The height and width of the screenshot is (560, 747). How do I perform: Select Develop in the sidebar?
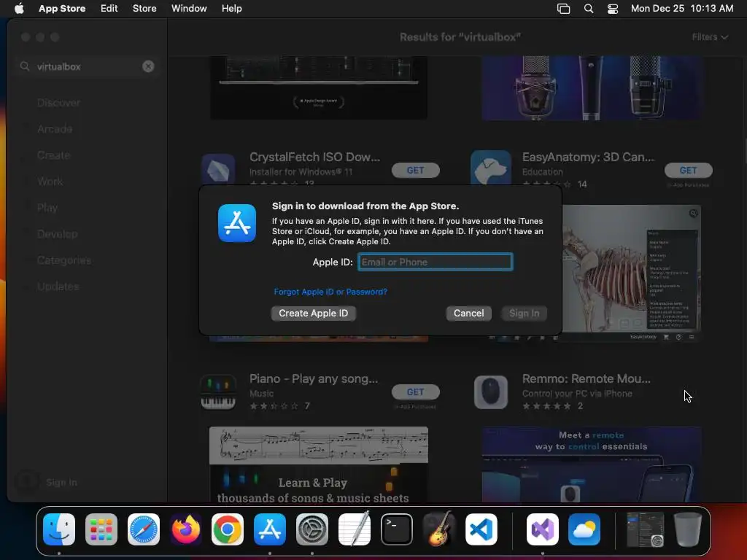tap(57, 234)
